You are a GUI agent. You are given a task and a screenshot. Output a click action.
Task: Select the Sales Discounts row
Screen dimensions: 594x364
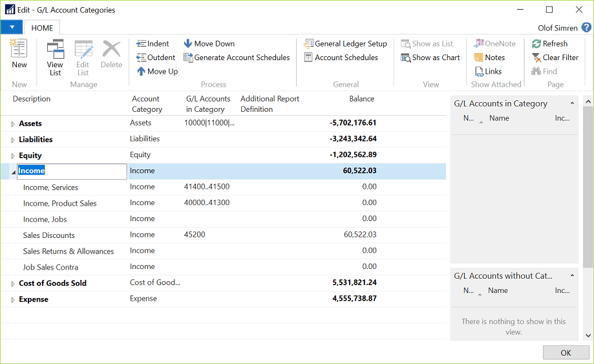(49, 235)
